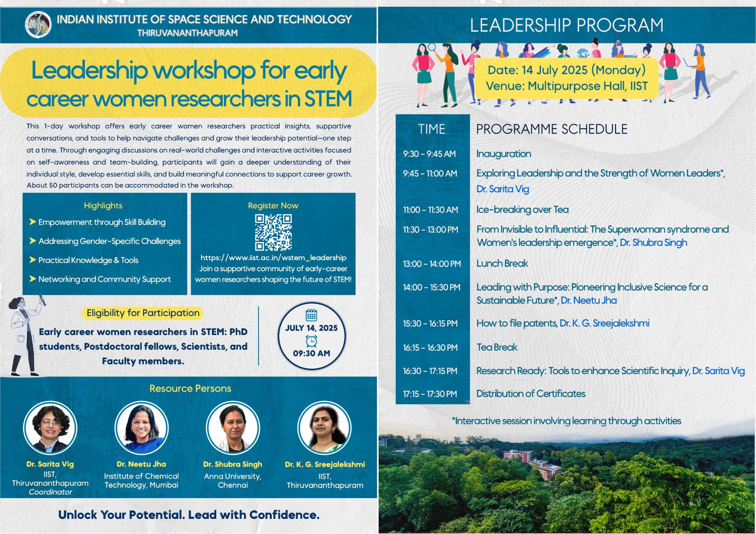Screen dimensions: 756x534
Task: Click Dr. Sarita Vig under Exploring Leadership
Action: click(x=502, y=189)
